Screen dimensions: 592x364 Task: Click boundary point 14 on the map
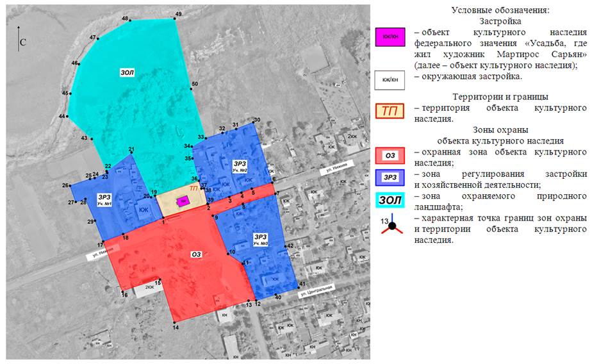coord(174,322)
